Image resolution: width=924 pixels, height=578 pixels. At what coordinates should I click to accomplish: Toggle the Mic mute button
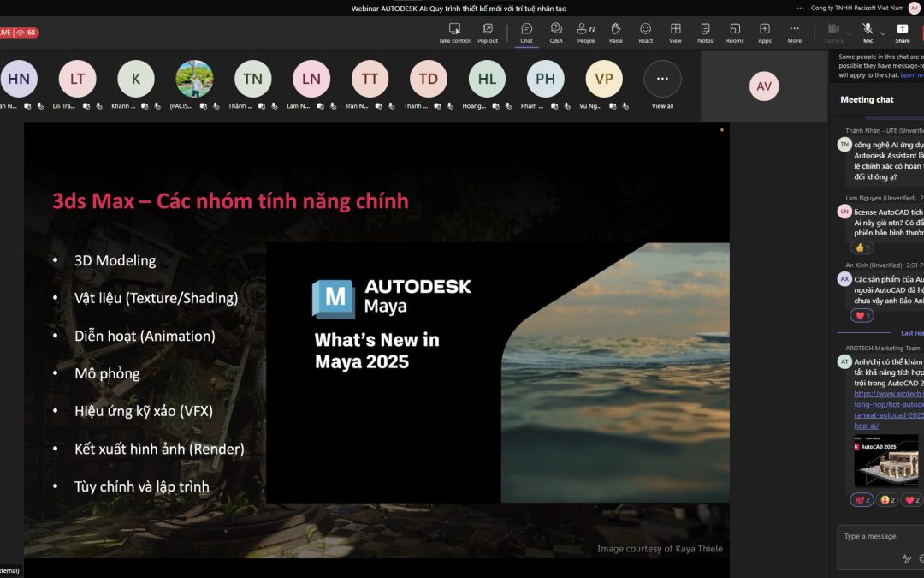pyautogui.click(x=868, y=33)
